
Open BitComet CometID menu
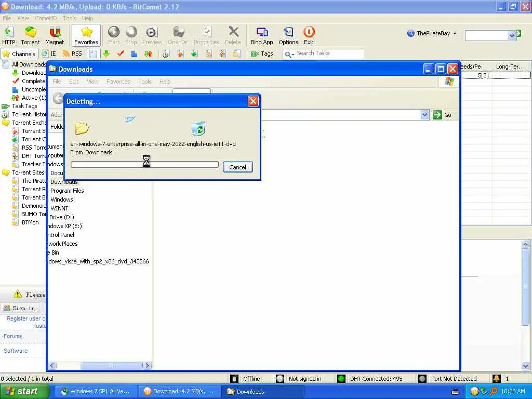(46, 18)
